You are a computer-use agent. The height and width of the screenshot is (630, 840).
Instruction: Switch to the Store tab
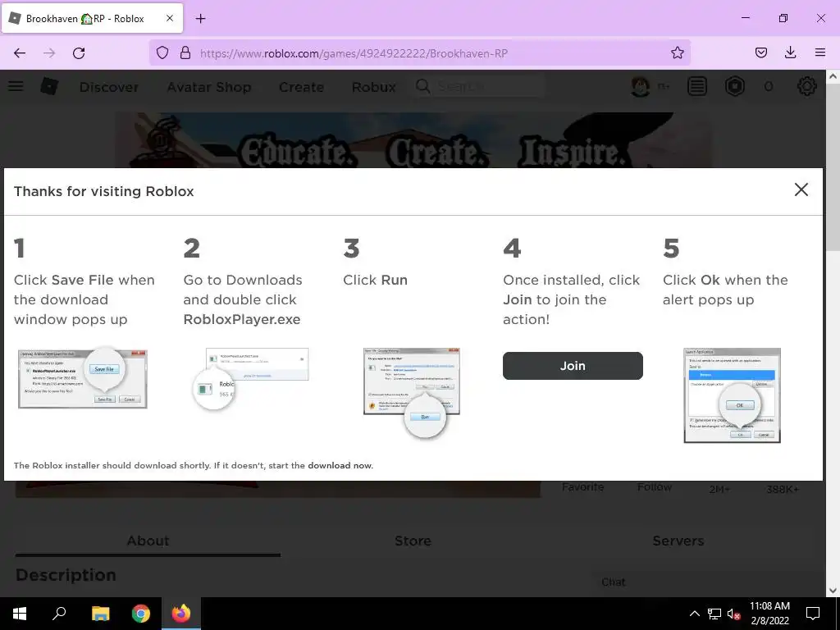pos(413,541)
